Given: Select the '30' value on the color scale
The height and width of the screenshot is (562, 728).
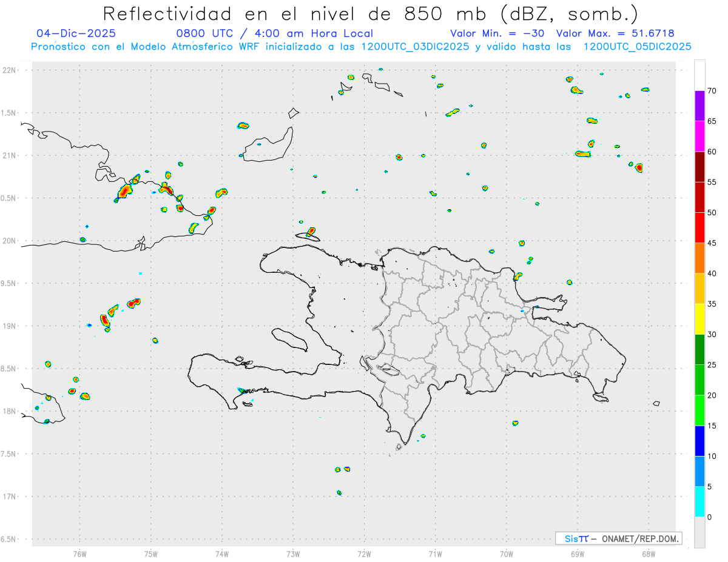Looking at the screenshot, I should (712, 335).
